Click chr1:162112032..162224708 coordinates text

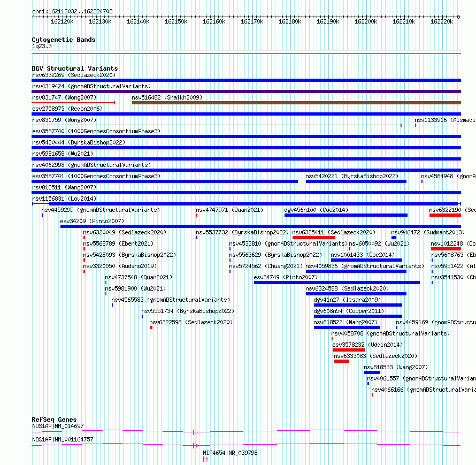[72, 11]
